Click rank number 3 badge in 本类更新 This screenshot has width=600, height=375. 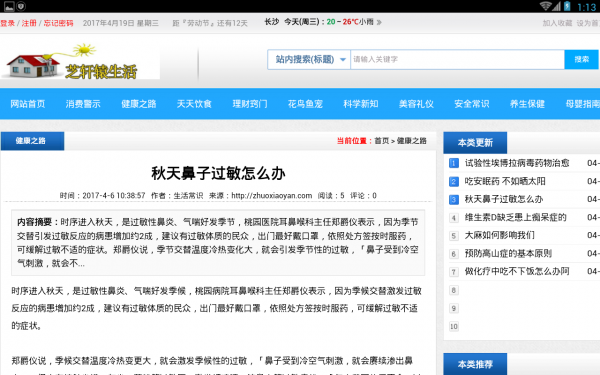[x=453, y=199]
